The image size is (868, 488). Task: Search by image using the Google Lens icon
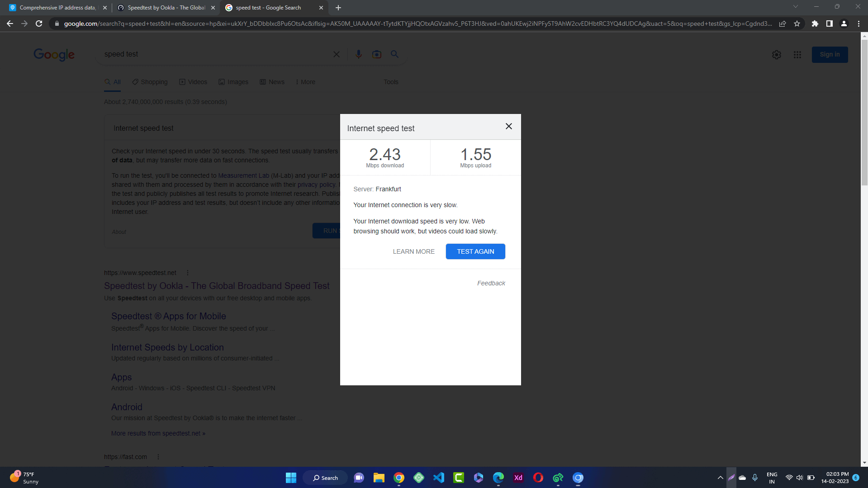click(x=376, y=54)
